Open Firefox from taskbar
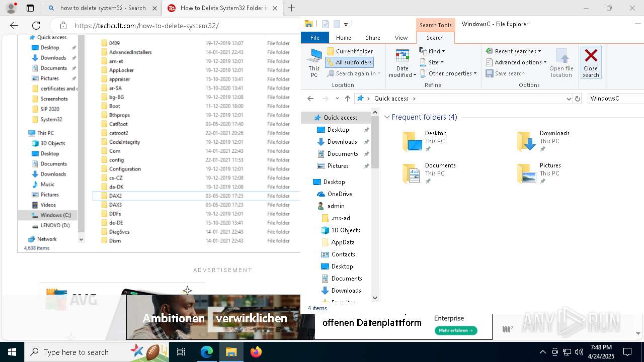Viewport: 644px width, 362px height. pos(256,352)
